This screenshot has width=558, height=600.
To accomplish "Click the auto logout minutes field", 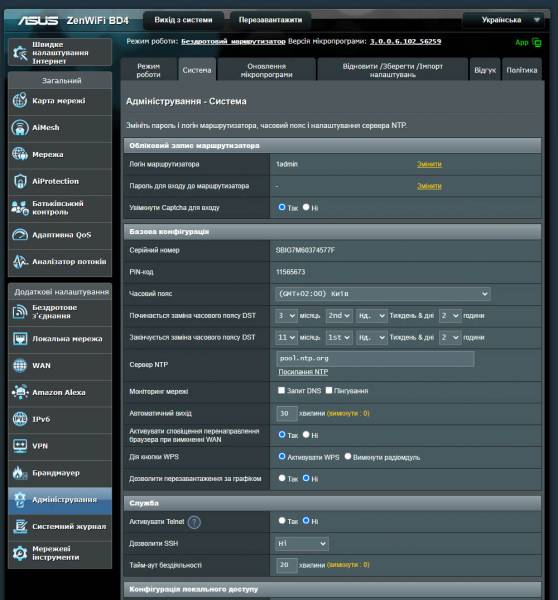I will pos(287,413).
